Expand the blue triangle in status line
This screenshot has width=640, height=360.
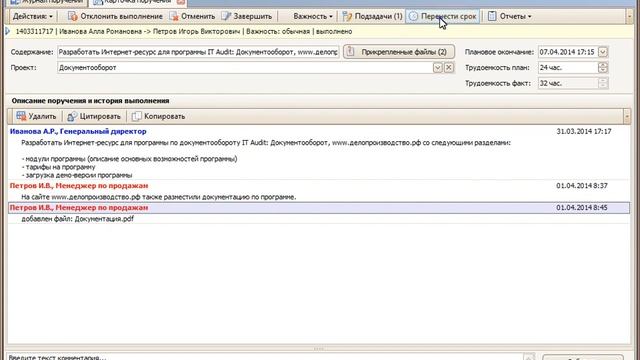coord(7,31)
